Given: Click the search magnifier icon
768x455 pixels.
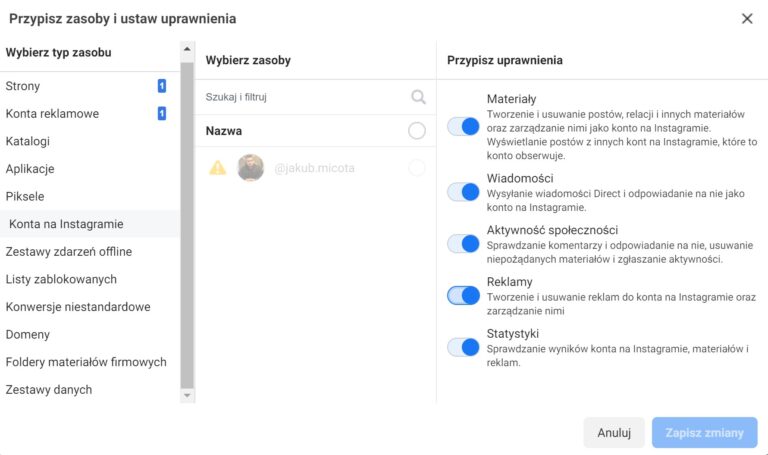Looking at the screenshot, I should [418, 97].
